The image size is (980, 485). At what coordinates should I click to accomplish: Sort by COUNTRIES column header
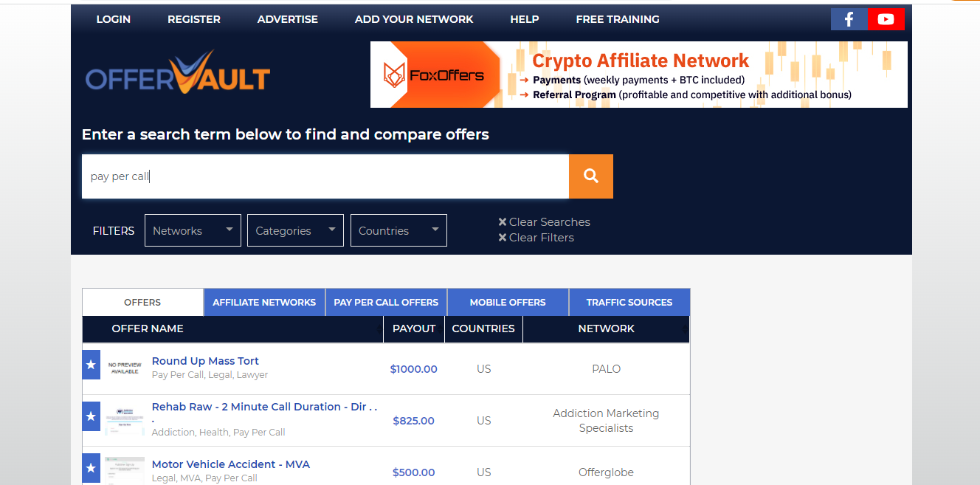pos(483,329)
